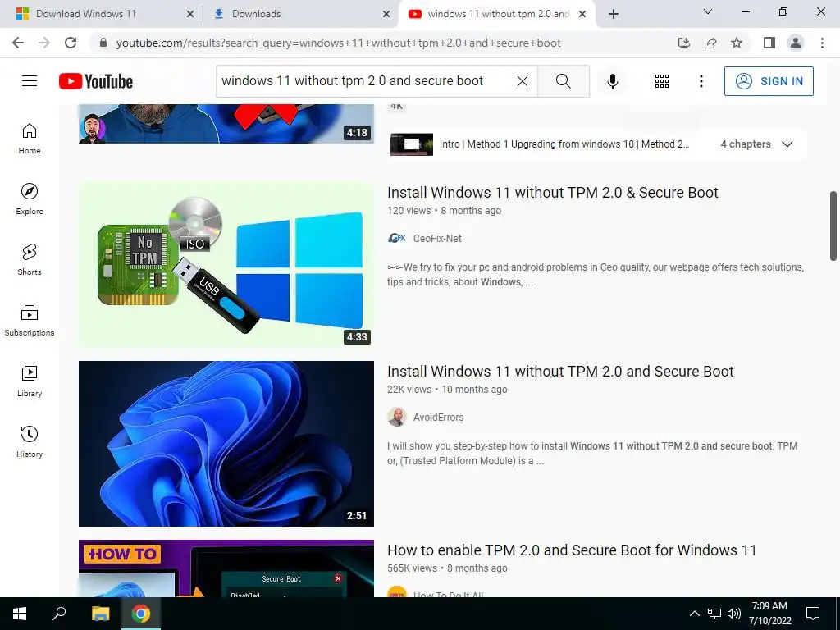Bookmark this page with star icon
The image size is (840, 630).
[737, 43]
